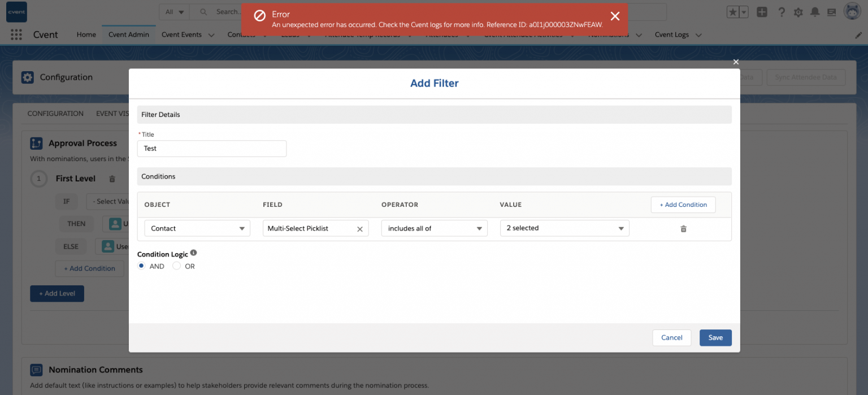Click + Add Condition in the Conditions panel
This screenshot has height=395, width=868.
683,205
